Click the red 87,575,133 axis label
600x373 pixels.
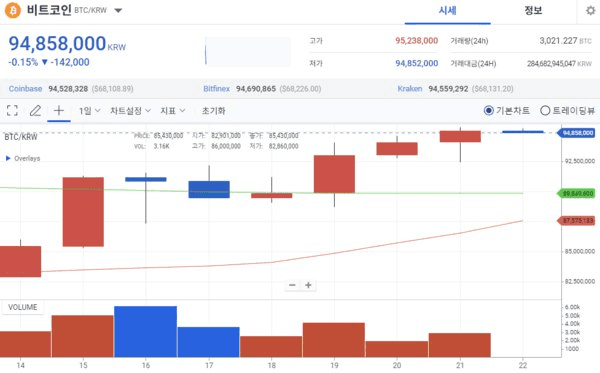click(x=576, y=221)
